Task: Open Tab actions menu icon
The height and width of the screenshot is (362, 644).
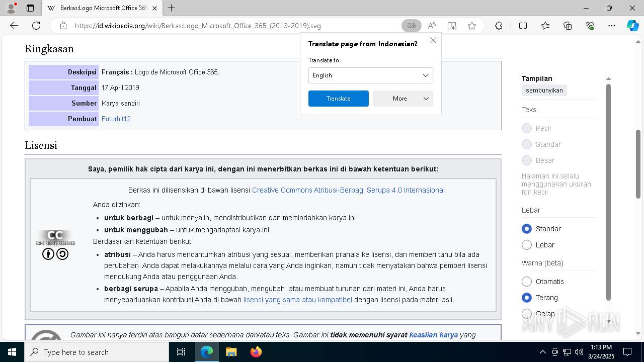Action: pos(30,8)
